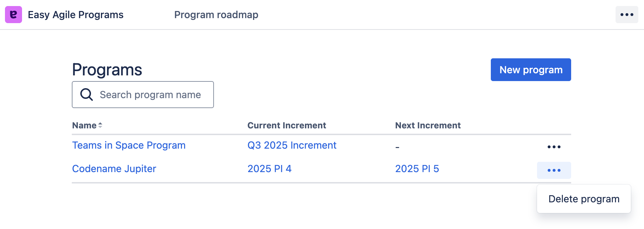Click the magnifier icon in the search box

pyautogui.click(x=86, y=95)
